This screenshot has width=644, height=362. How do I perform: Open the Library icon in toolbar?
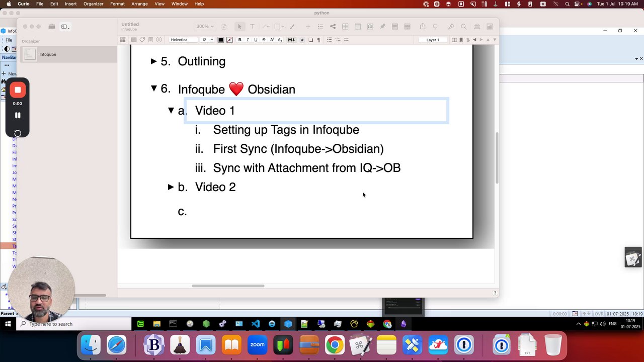click(477, 26)
